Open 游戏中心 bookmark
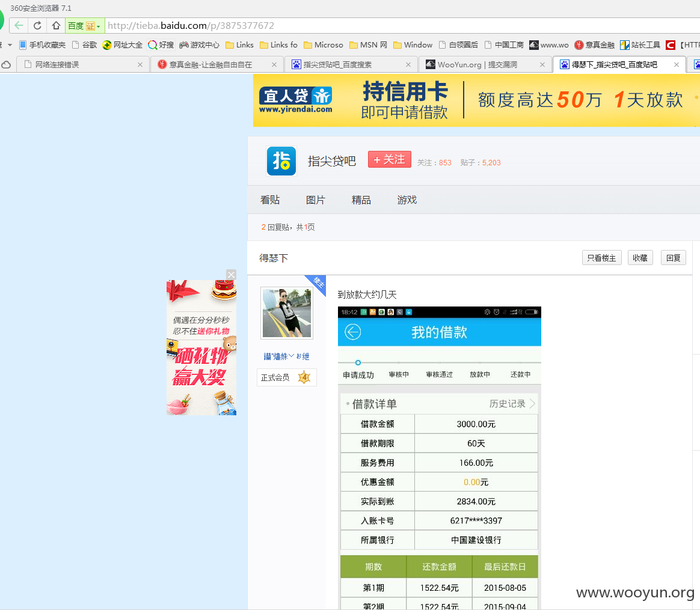 click(200, 44)
